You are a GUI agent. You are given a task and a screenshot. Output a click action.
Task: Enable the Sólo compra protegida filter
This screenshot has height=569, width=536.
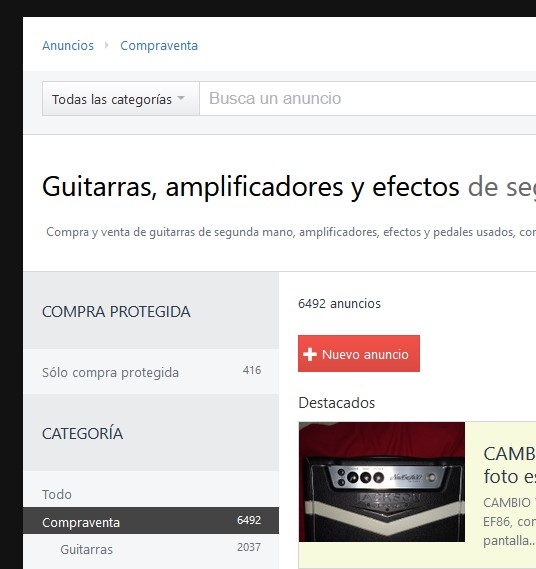(x=151, y=372)
